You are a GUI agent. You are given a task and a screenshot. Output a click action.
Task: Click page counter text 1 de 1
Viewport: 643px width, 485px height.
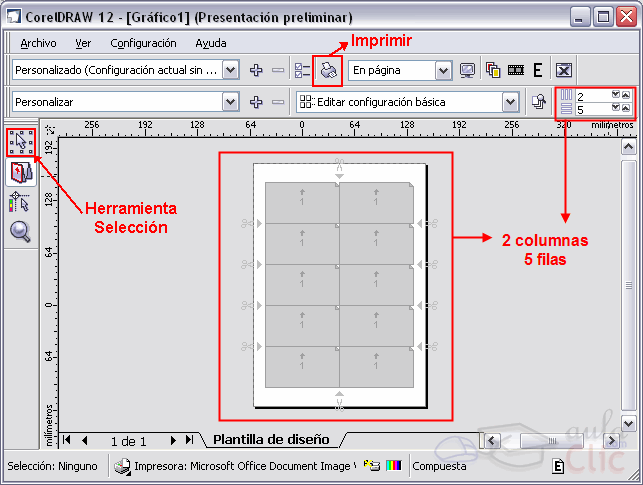[x=128, y=442]
